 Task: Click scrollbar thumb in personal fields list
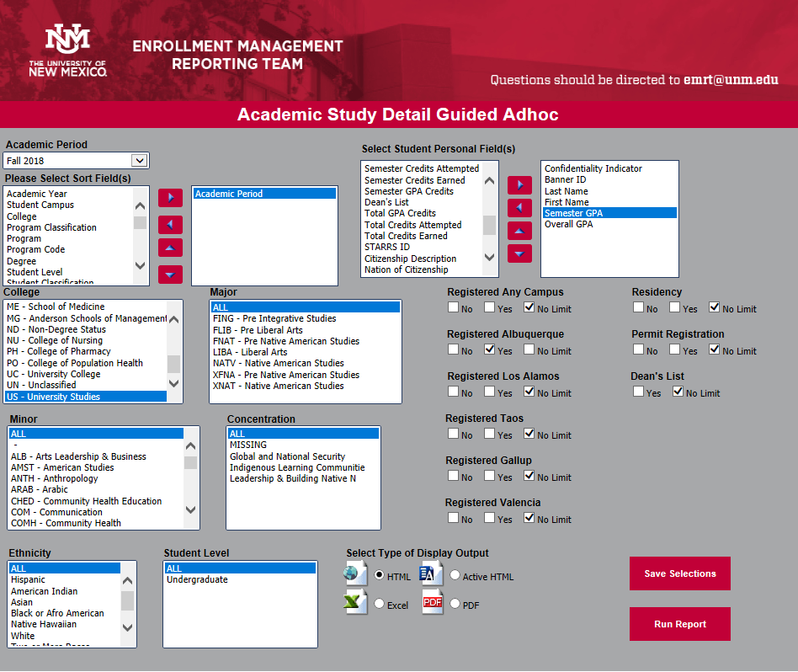click(489, 225)
